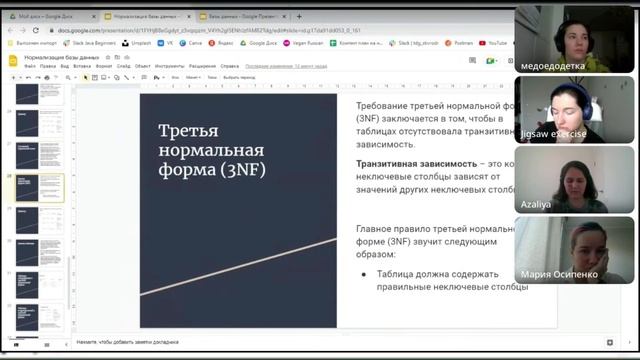Screen dimensions: 640x360
Task: Insert a shape from toolbar
Action: pos(117,77)
